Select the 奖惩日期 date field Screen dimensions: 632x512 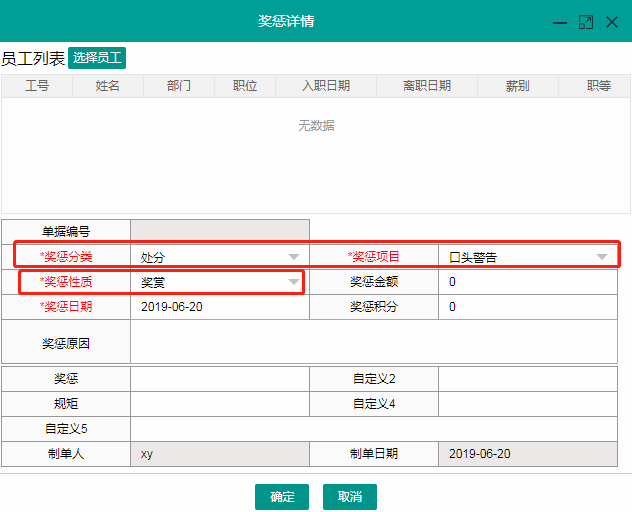[219, 307]
